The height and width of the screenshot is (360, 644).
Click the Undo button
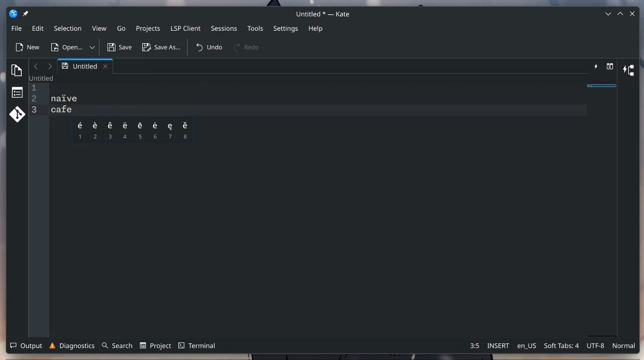coord(209,47)
